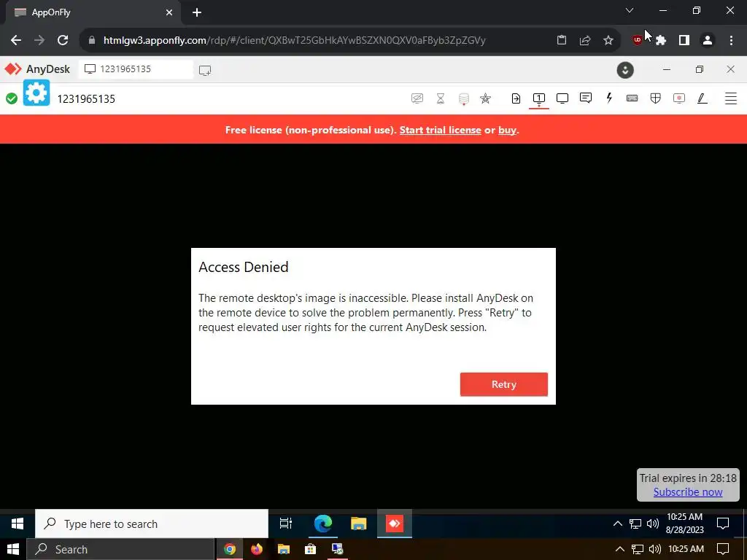
Task: Click the Subscribe now link
Action: click(687, 492)
